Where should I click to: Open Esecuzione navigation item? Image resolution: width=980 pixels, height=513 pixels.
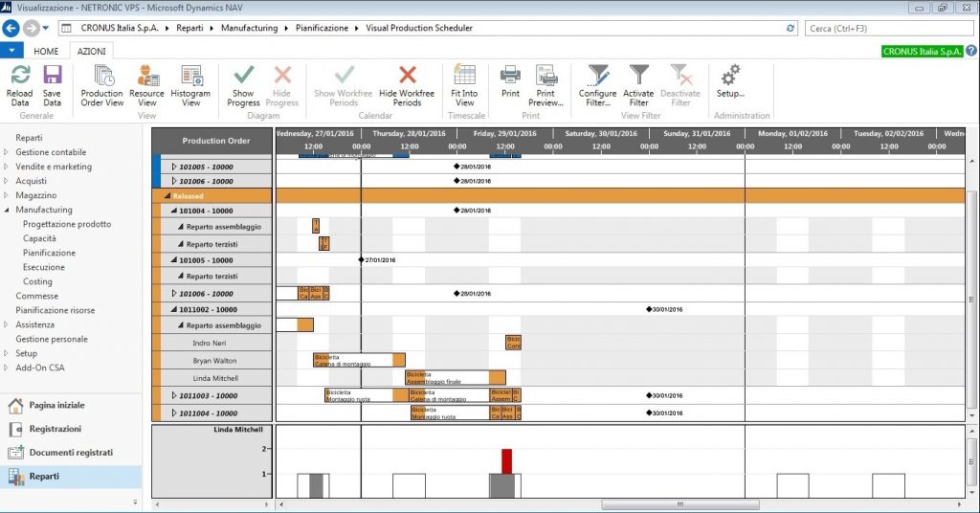44,267
